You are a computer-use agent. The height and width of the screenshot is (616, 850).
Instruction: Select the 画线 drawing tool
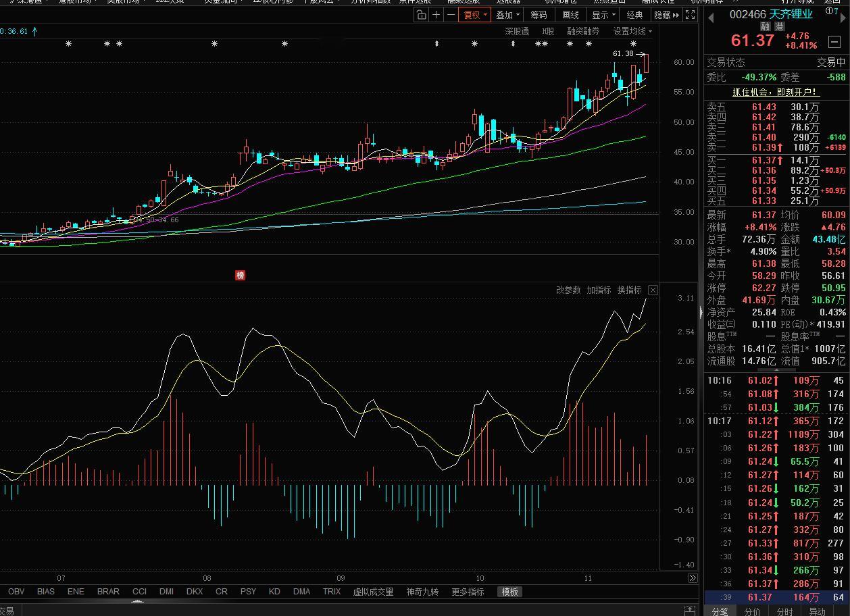[570, 15]
